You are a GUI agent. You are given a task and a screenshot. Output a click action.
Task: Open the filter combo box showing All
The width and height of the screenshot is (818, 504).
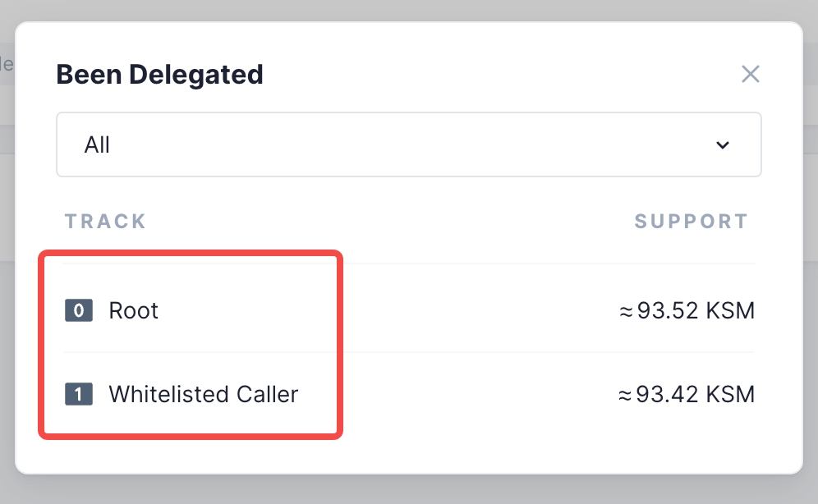(408, 144)
